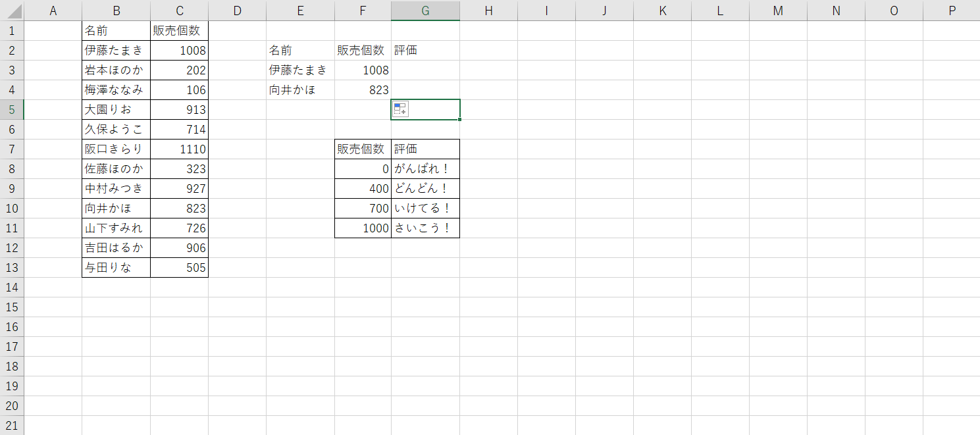Image resolution: width=980 pixels, height=435 pixels.
Task: Click cell G2 header 評価
Action: [425, 51]
